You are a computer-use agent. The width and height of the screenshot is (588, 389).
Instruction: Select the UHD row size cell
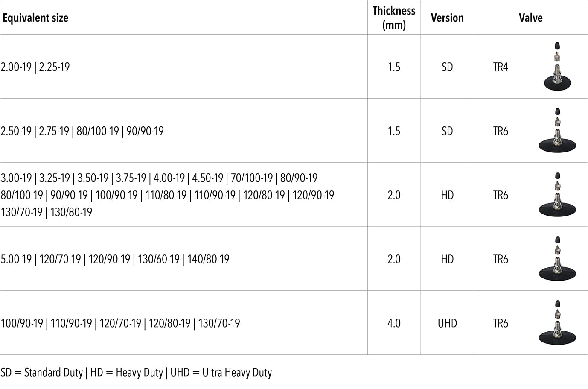(x=120, y=323)
